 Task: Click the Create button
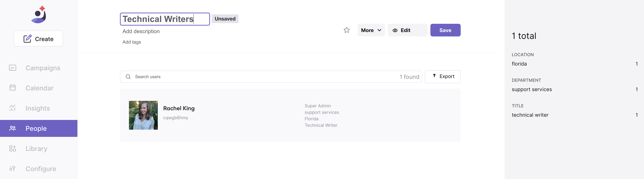(x=39, y=39)
